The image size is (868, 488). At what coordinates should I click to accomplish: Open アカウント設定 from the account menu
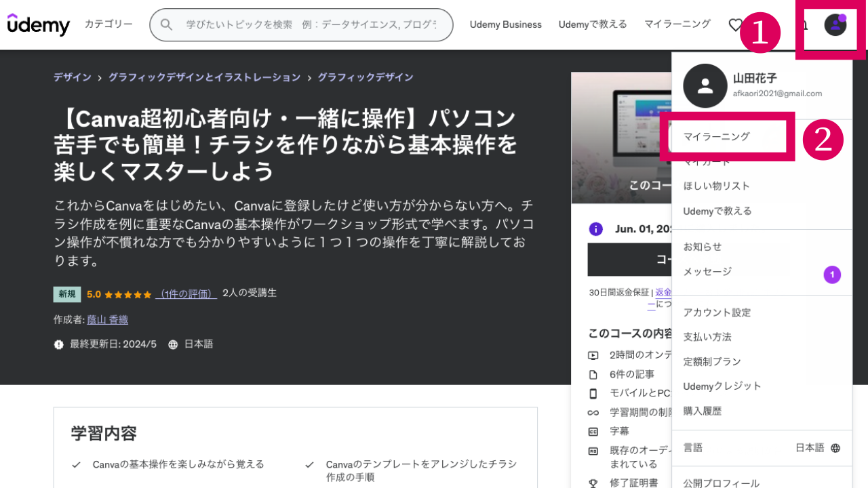point(717,312)
